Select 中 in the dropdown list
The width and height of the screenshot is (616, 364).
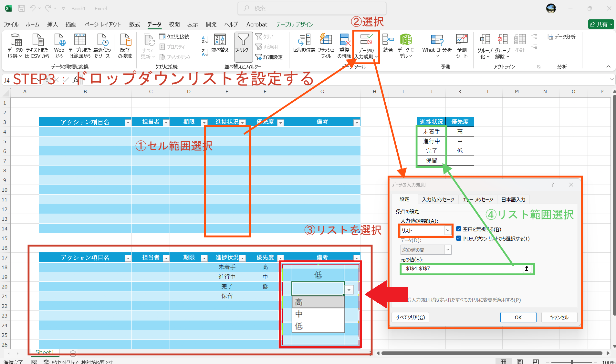(x=318, y=314)
